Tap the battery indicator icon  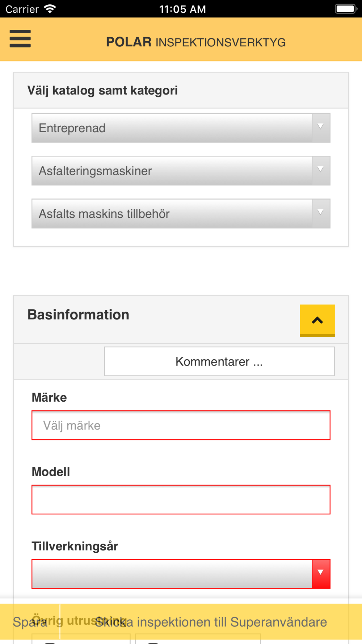point(346,9)
